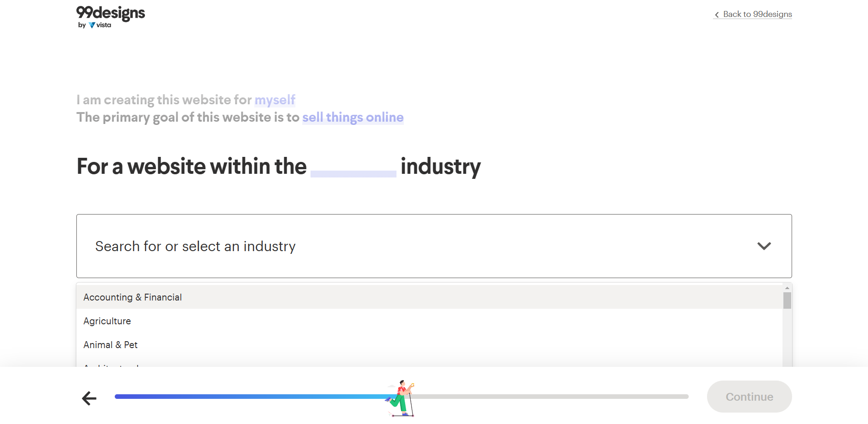
Task: Click the chevron beside Back to 99designs
Action: [717, 15]
